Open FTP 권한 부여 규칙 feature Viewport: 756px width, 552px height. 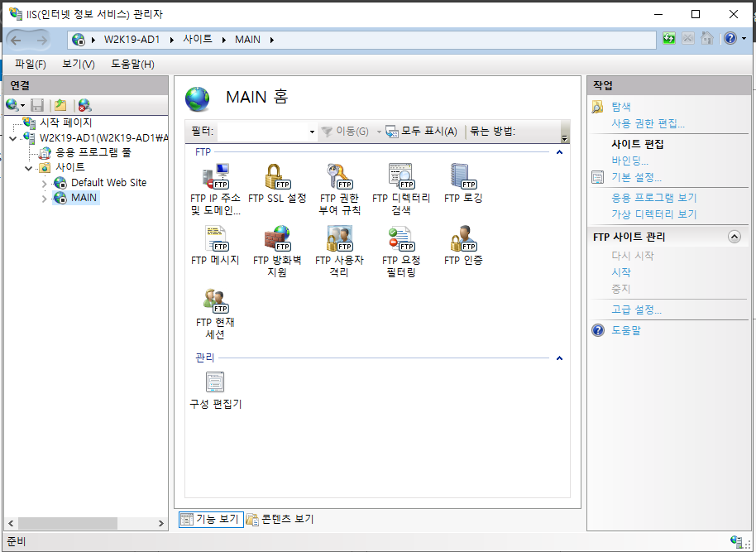[x=339, y=190]
